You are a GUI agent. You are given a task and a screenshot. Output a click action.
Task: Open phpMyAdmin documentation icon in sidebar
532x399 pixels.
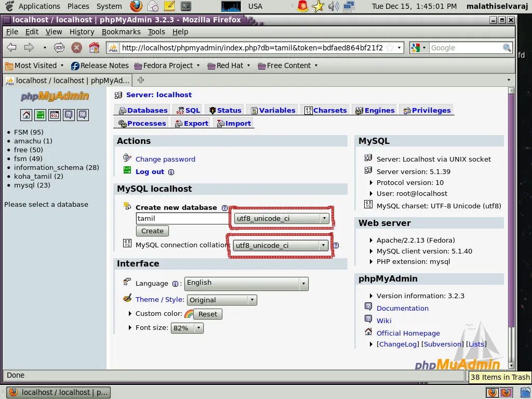(x=69, y=115)
